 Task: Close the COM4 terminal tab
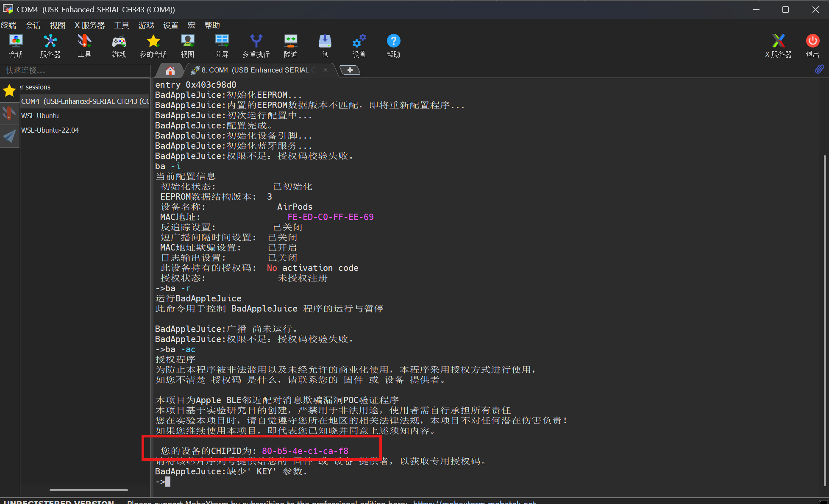tap(325, 70)
